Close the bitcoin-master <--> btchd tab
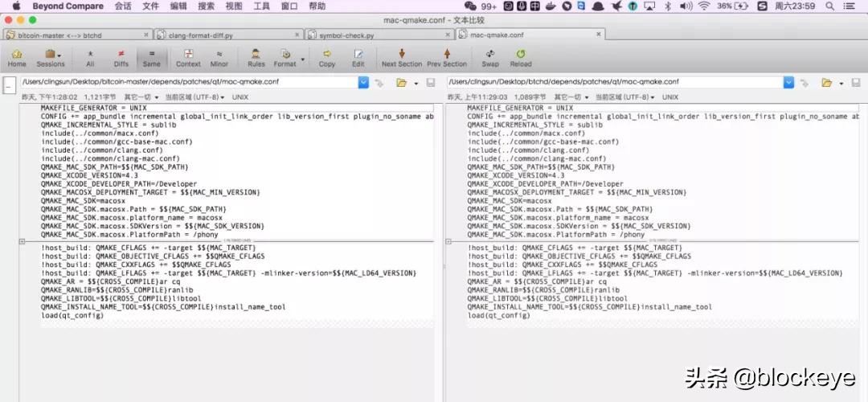Image resolution: width=868 pixels, height=402 pixels. click(146, 35)
